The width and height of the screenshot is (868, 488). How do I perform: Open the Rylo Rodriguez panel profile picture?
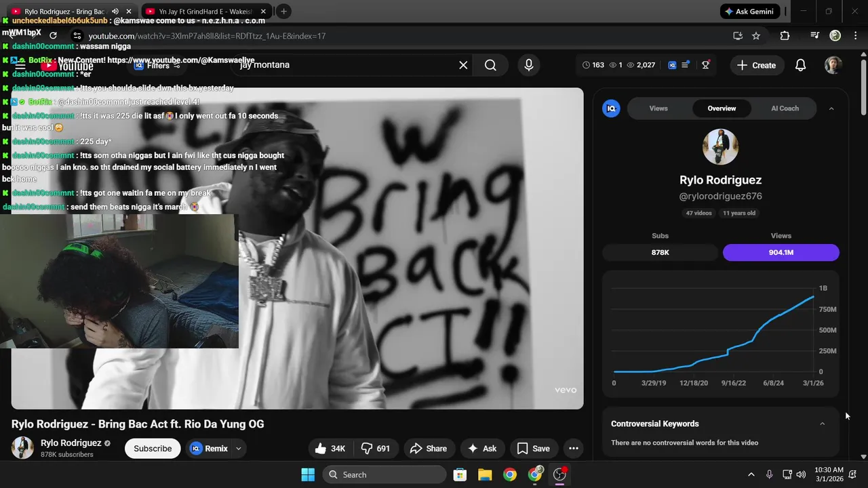click(x=720, y=146)
